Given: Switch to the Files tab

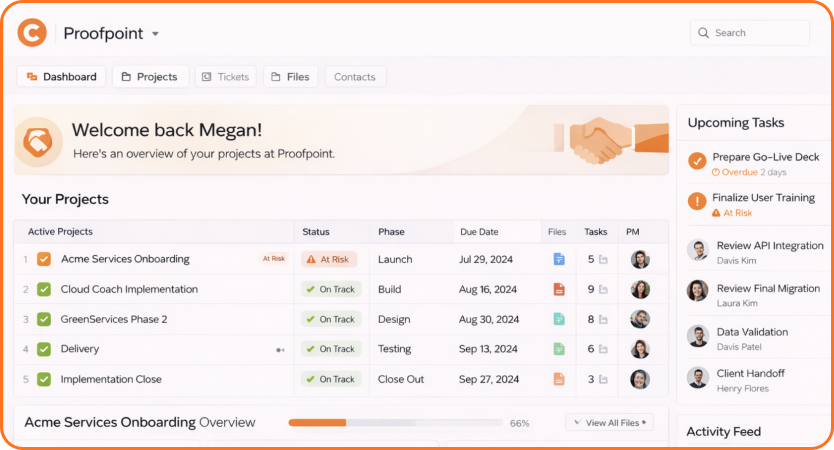Looking at the screenshot, I should coord(290,77).
